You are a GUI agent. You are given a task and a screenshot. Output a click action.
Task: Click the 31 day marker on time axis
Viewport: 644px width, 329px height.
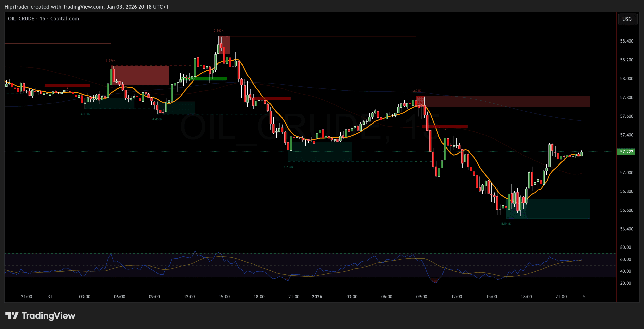[50, 297]
